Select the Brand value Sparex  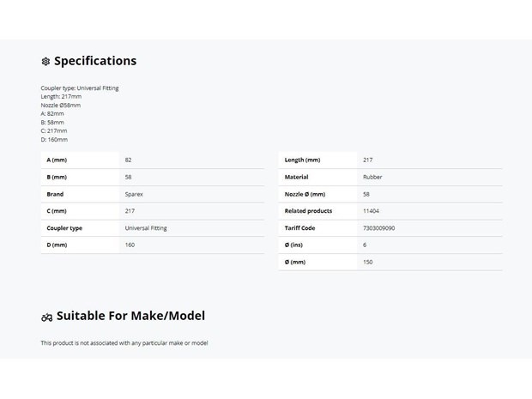134,195
